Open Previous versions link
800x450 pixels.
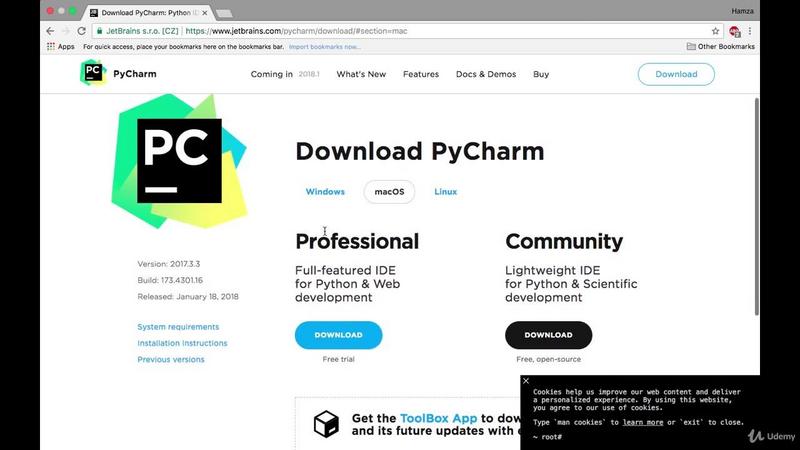[x=170, y=359]
